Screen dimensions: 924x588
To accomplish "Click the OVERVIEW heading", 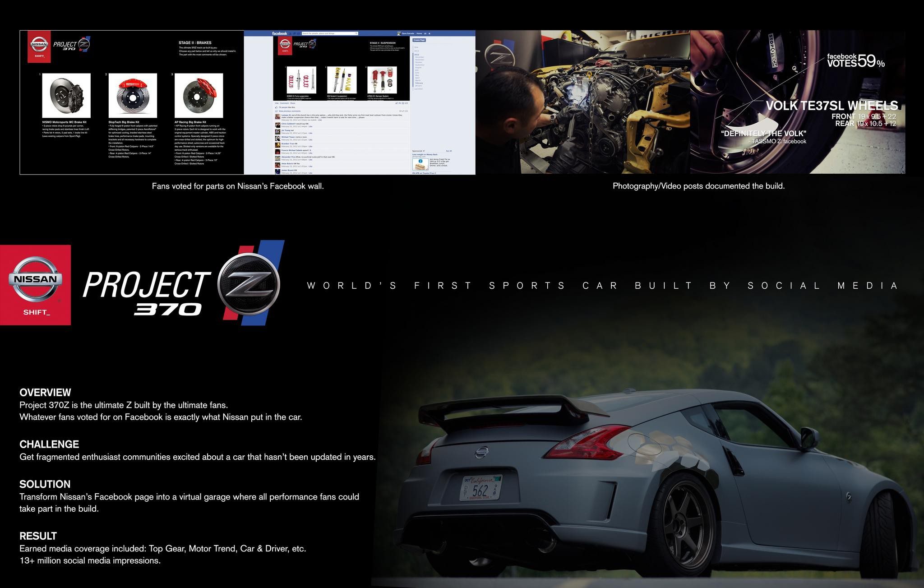I will tap(45, 392).
